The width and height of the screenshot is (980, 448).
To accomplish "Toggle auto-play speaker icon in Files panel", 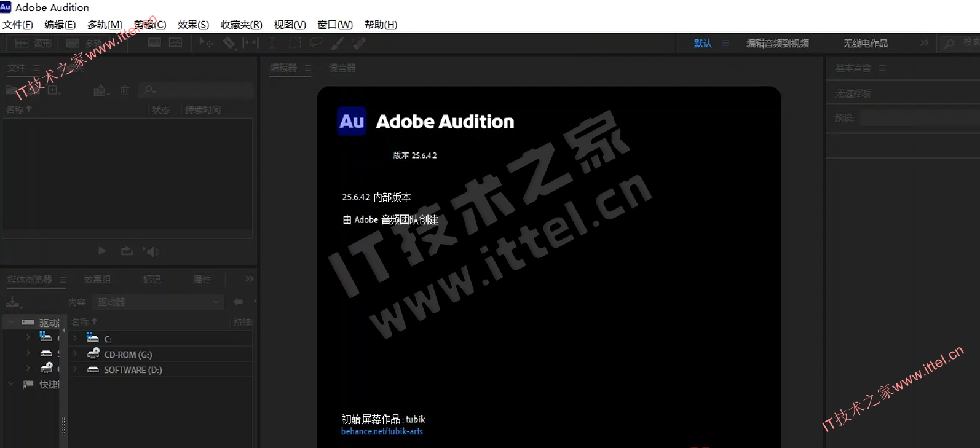I will (x=151, y=251).
